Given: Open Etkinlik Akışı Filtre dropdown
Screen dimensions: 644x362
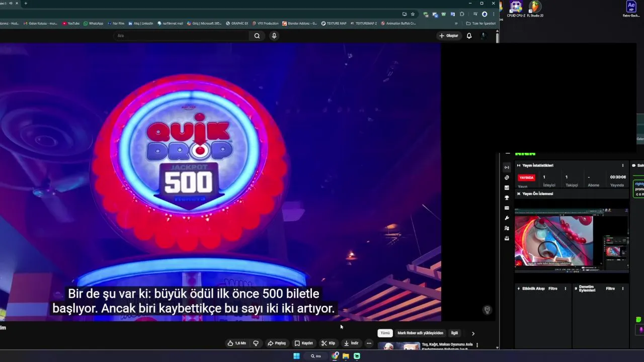Looking at the screenshot, I should [x=553, y=289].
